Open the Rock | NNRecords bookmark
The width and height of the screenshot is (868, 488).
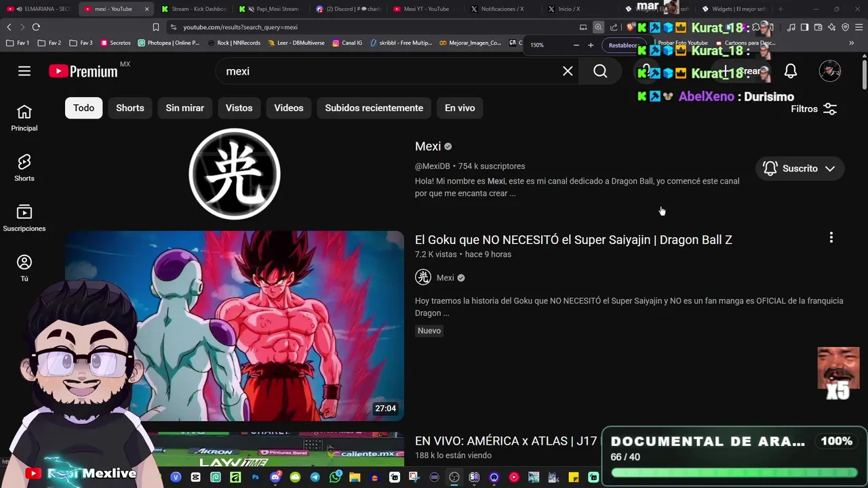tap(234, 43)
